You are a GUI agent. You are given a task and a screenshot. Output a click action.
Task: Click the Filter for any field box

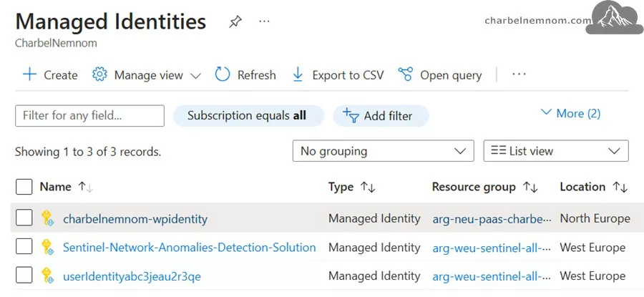(x=89, y=115)
